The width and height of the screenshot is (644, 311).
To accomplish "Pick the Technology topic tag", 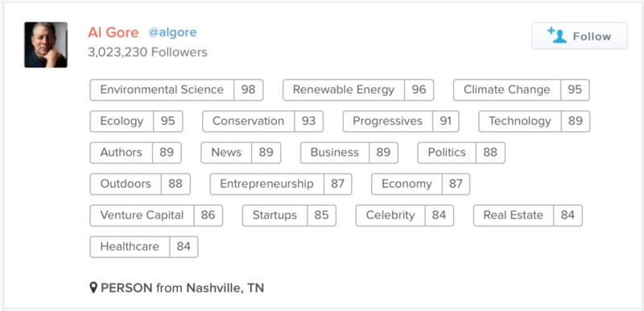I will coord(535,121).
